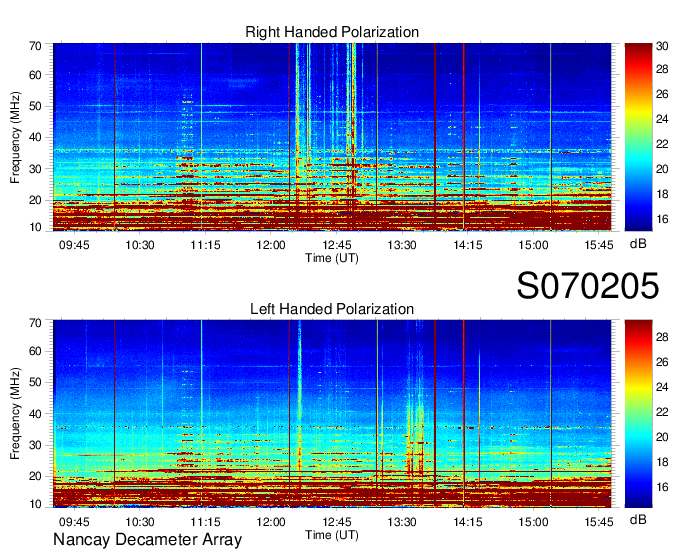The width and height of the screenshot is (680, 552).
Task: Click the right-handed polarization spectrogram
Action: pyautogui.click(x=332, y=137)
